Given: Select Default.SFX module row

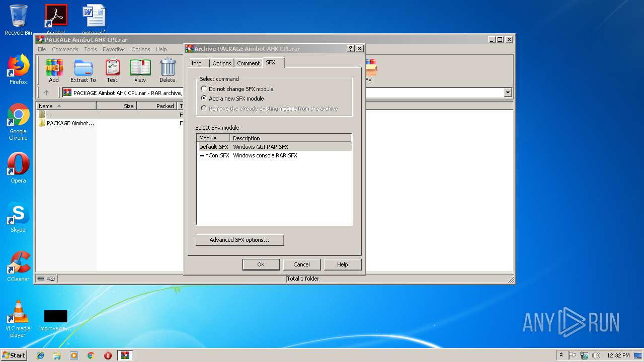Looking at the screenshot, I should (274, 147).
